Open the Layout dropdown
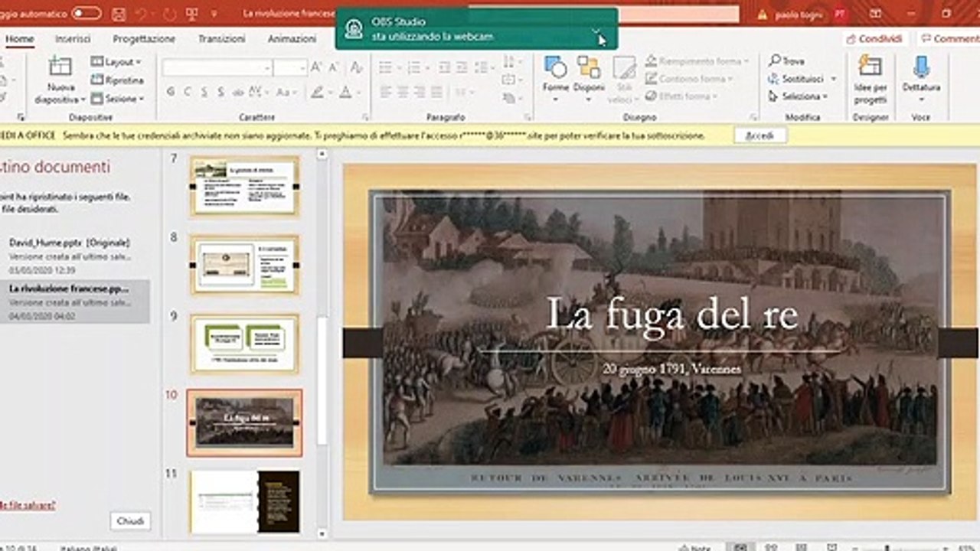Screen dimensions: 980x551 pos(116,61)
